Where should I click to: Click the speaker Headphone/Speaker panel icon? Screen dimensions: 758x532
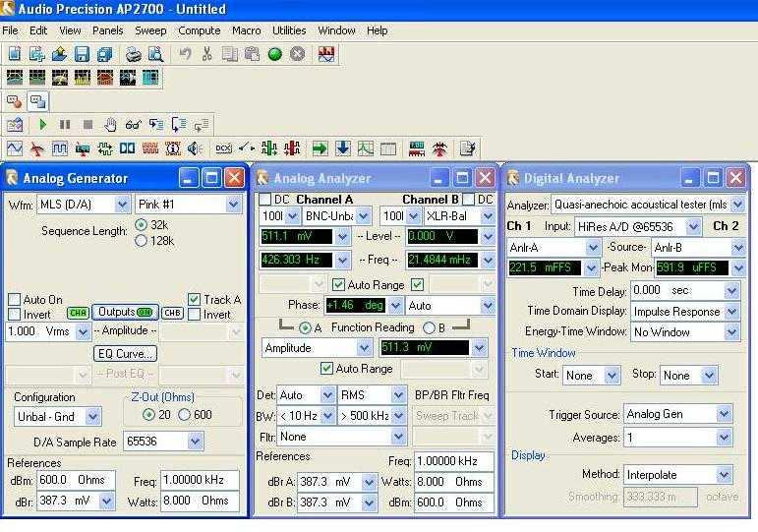point(195,148)
